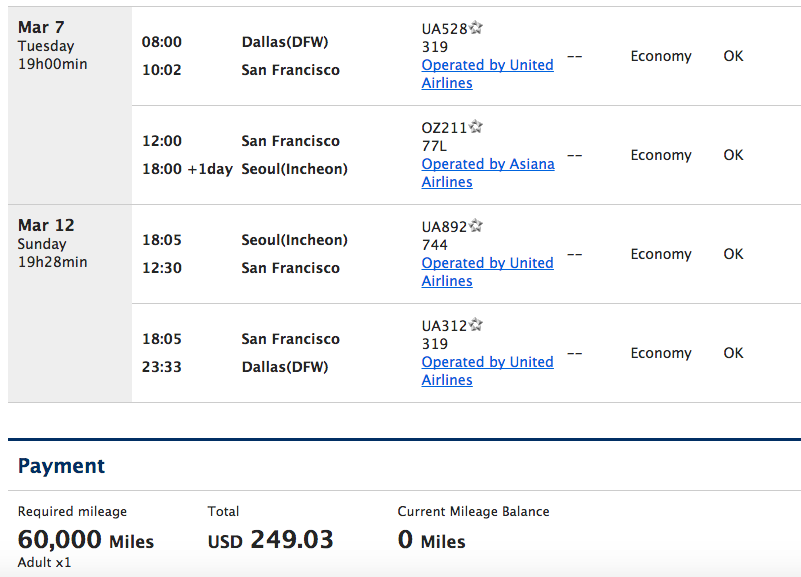Click the Star Alliance icon beside UA312
The width and height of the screenshot is (801, 577).
click(x=476, y=325)
